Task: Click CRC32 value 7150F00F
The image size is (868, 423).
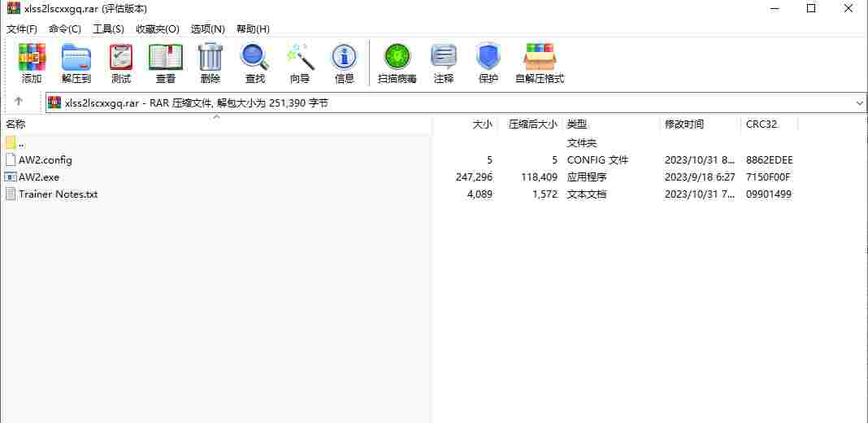Action: click(x=768, y=177)
